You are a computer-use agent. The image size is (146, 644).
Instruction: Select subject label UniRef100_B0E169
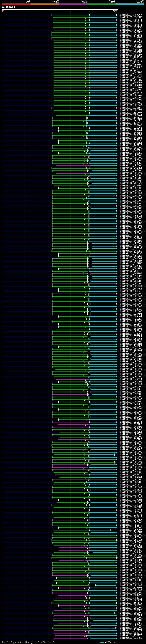[131, 547]
